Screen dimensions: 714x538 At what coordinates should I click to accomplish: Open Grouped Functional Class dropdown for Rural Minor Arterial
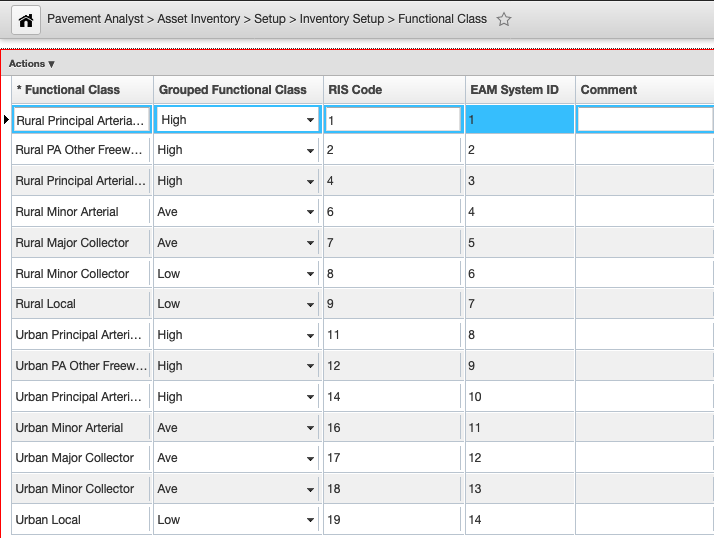pos(311,212)
